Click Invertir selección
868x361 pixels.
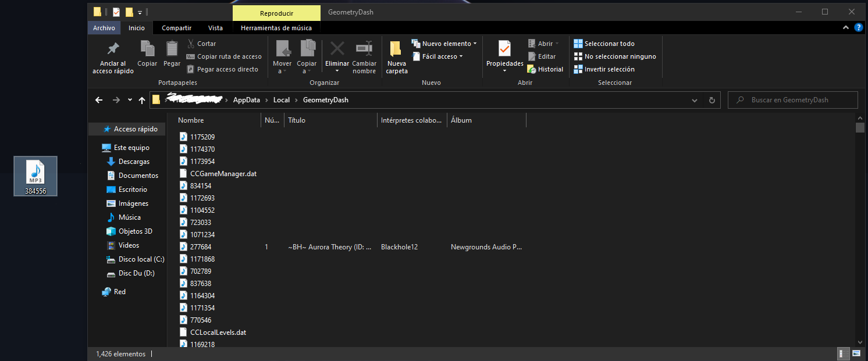tap(604, 69)
